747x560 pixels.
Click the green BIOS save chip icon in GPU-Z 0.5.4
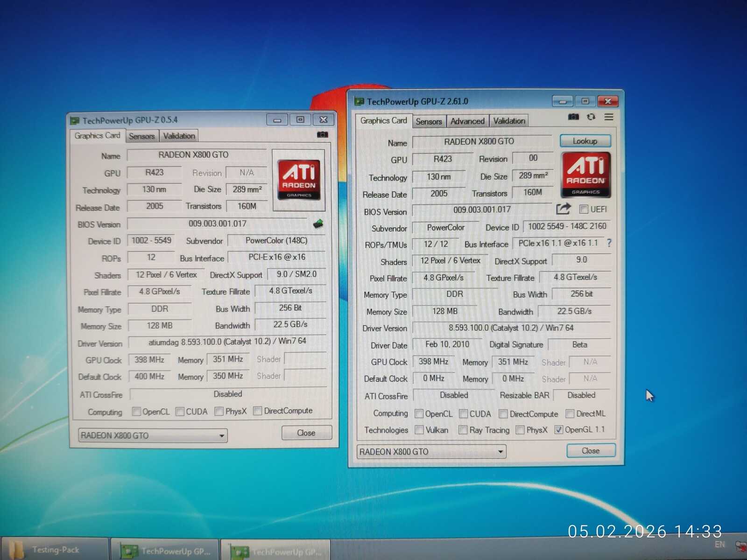click(x=318, y=224)
